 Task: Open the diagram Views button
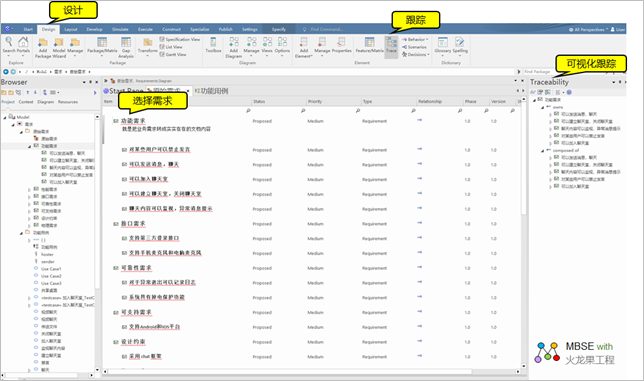point(267,45)
